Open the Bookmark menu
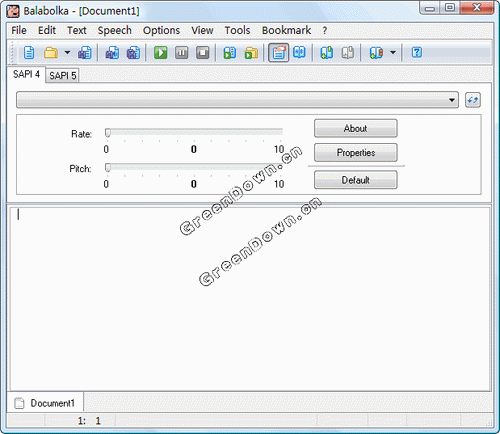This screenshot has width=500, height=434. 286,30
